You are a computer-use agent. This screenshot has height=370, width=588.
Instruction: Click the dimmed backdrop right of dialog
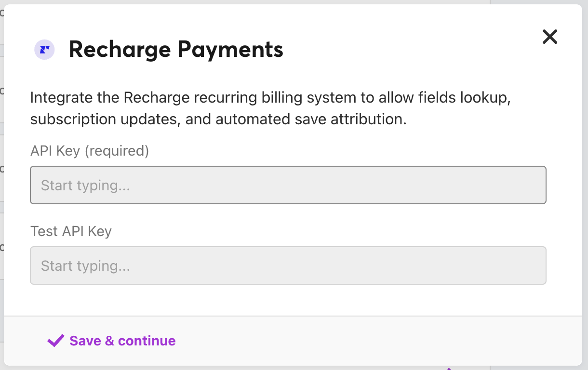pos(585,193)
